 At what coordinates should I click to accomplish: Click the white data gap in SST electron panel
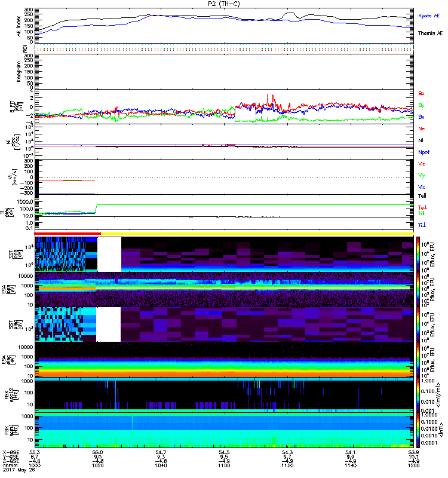click(x=109, y=324)
